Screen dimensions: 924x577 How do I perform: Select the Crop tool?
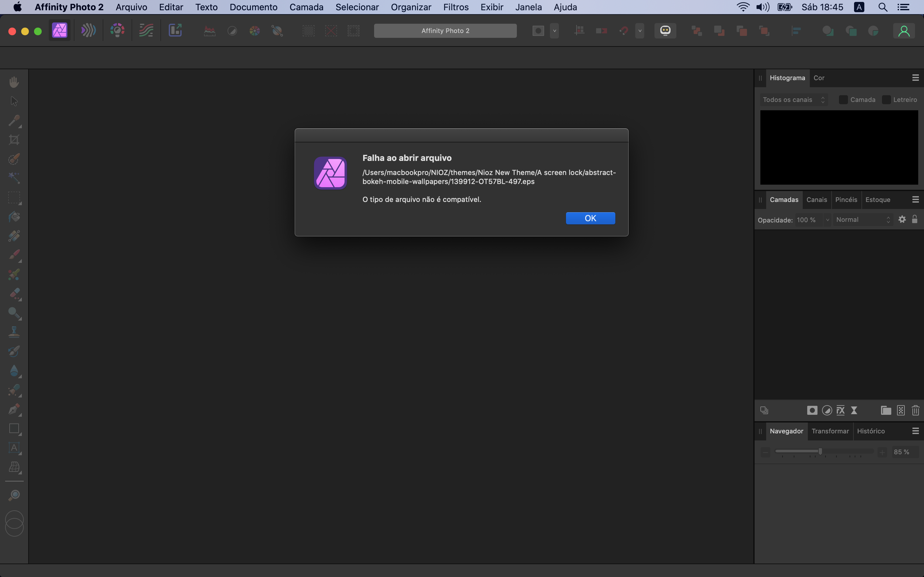(x=14, y=140)
